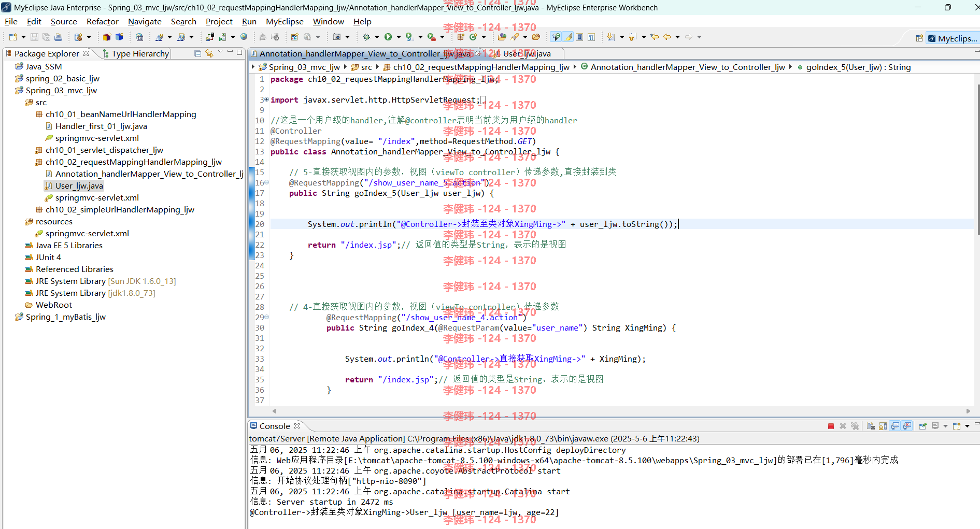This screenshot has width=980, height=529.
Task: Collapse all in Package Explorer
Action: (197, 53)
